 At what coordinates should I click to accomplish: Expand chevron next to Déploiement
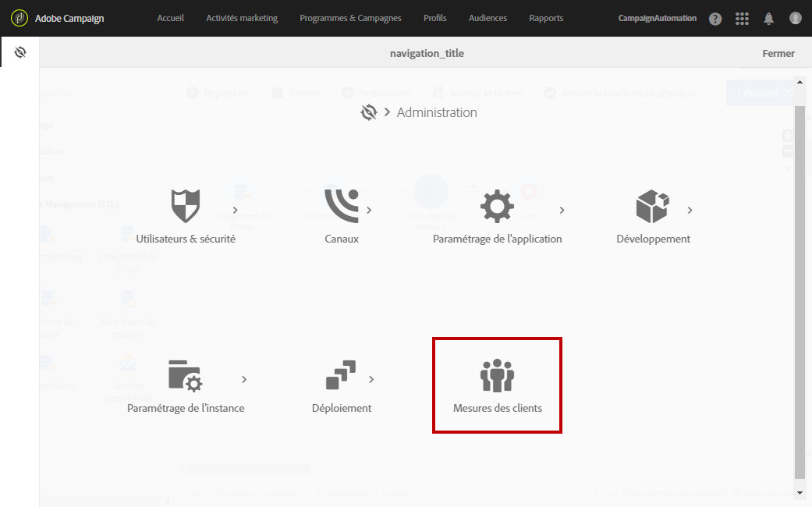pyautogui.click(x=371, y=380)
